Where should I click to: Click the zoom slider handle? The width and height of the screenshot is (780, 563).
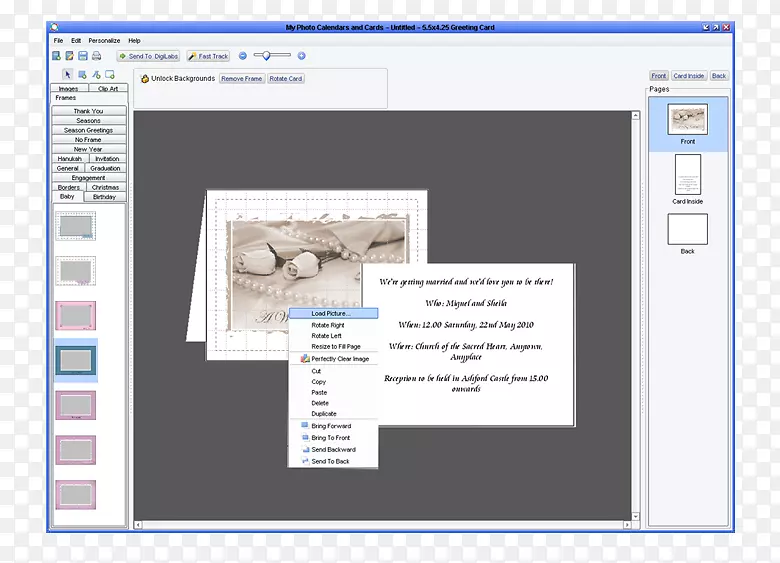(266, 56)
